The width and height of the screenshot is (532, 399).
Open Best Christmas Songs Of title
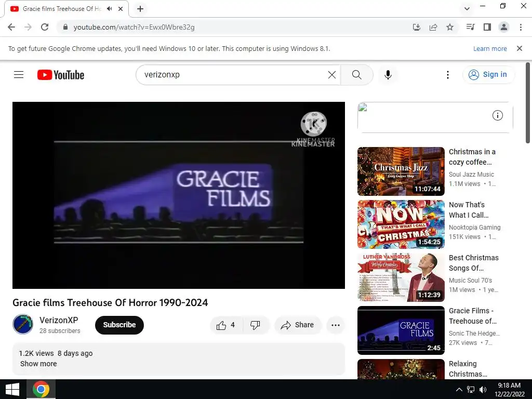474,263
